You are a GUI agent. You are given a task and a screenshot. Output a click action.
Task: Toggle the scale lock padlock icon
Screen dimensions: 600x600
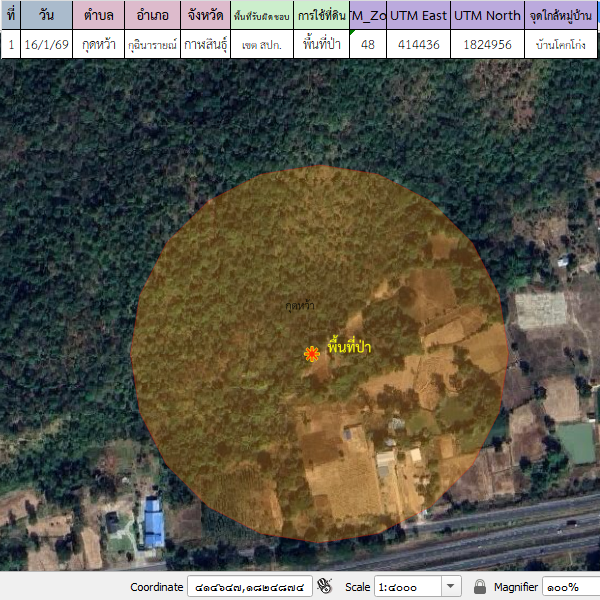[x=480, y=586]
